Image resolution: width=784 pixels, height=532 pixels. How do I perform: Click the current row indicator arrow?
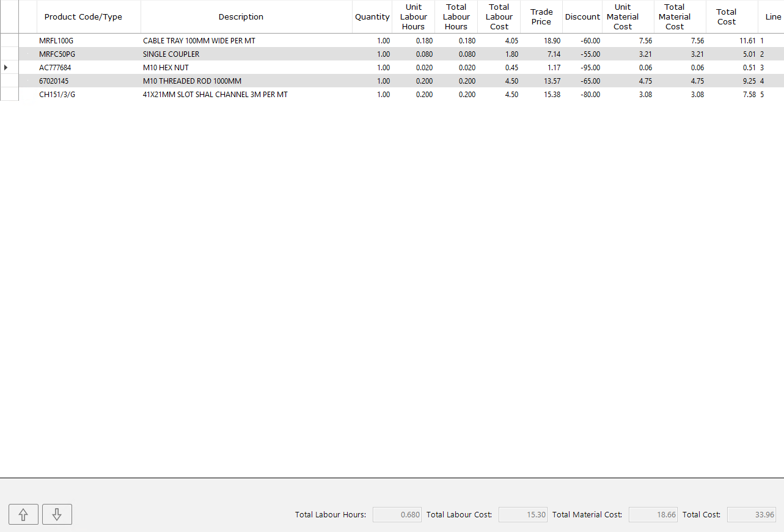click(x=6, y=67)
